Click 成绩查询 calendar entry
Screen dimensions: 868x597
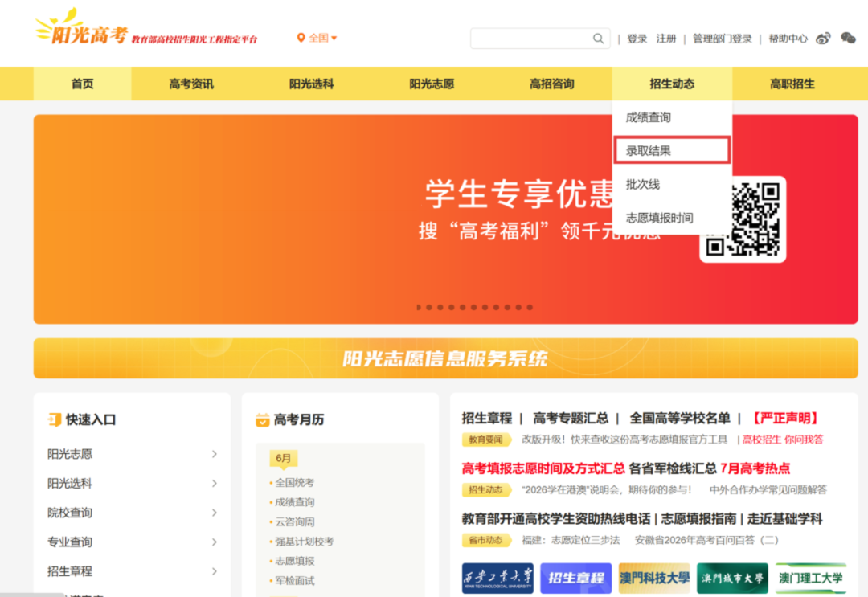294,502
